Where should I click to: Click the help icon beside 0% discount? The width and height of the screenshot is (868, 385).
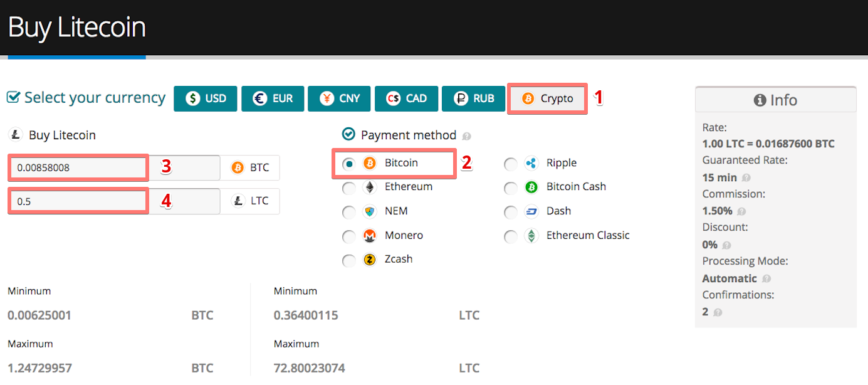(x=726, y=245)
